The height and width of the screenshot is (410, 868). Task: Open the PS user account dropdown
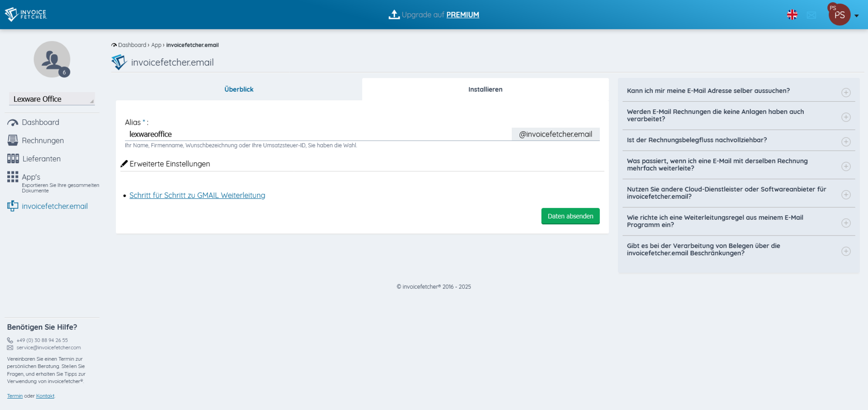coord(843,15)
